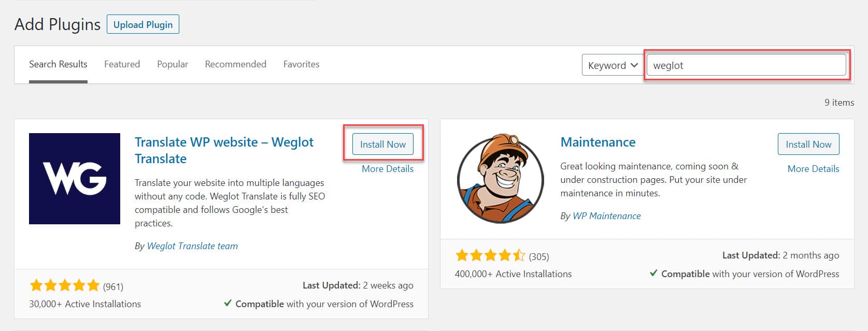Open the Upload Plugin page
Viewport: 868px width, 331px height.
coord(143,24)
